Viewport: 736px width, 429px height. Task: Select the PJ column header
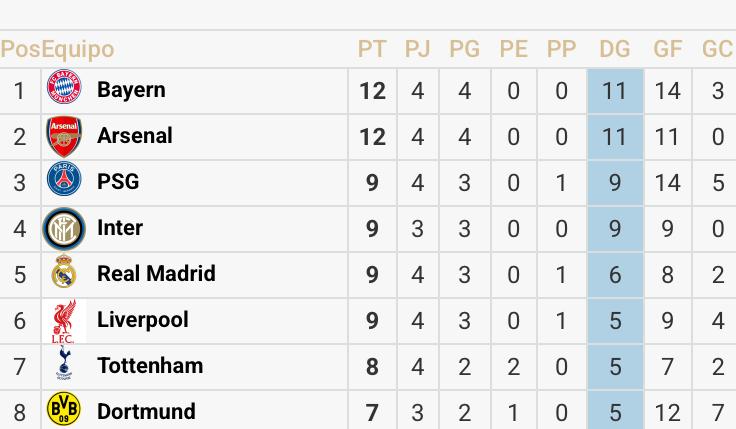tap(417, 49)
